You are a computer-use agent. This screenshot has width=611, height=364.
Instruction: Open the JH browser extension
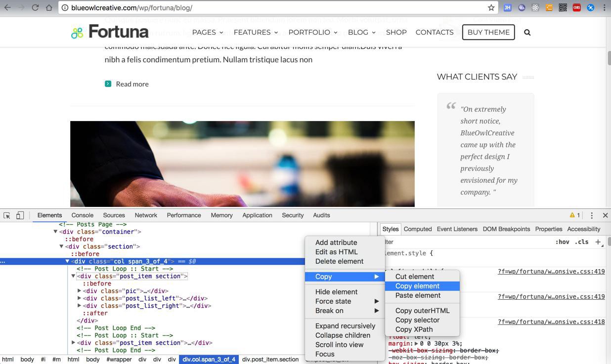(x=507, y=7)
